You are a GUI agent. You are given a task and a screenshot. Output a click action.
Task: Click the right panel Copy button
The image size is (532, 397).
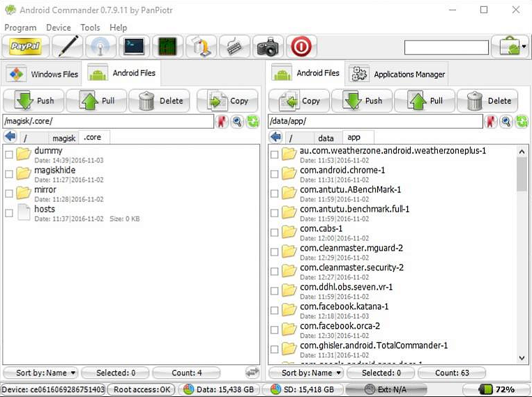(299, 101)
